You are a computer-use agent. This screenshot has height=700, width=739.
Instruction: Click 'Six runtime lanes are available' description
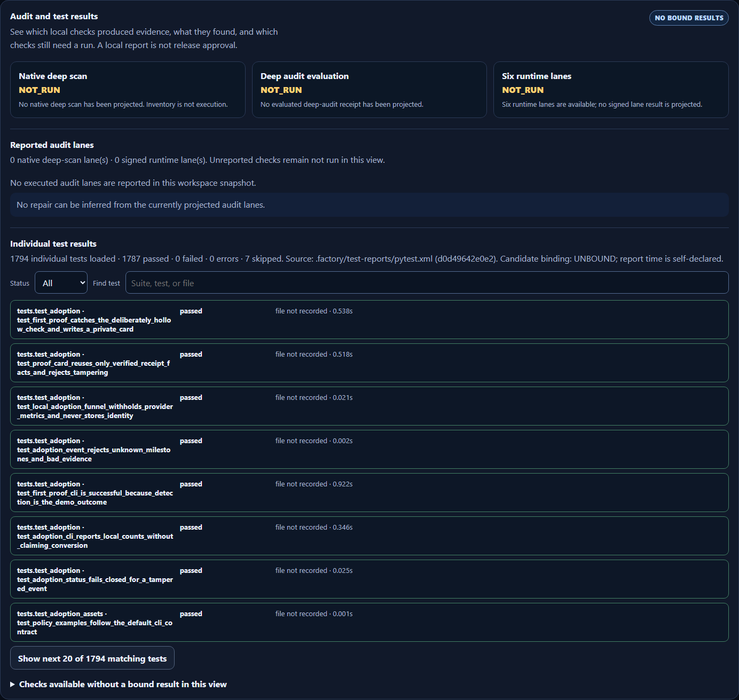tap(602, 104)
